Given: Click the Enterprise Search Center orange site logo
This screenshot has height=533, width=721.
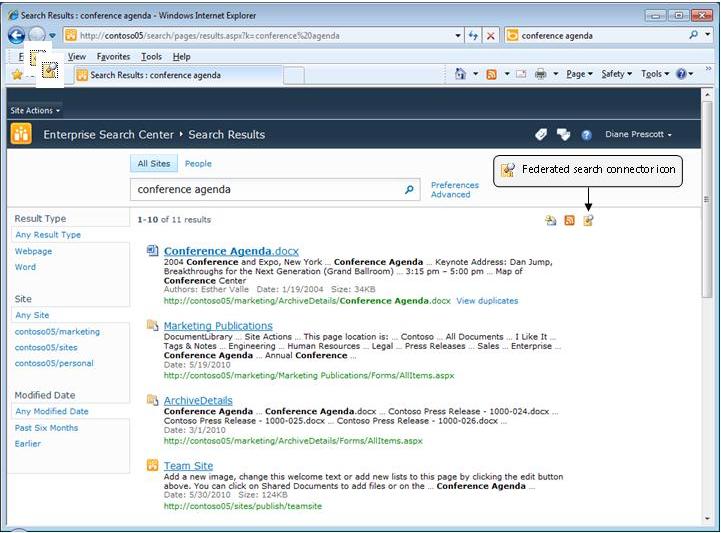Looking at the screenshot, I should point(21,134).
